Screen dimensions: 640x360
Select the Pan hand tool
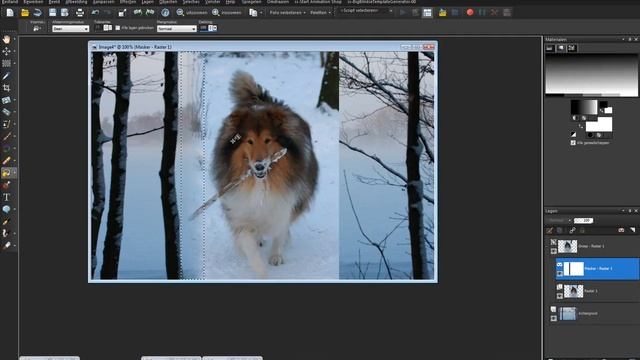[x=7, y=39]
